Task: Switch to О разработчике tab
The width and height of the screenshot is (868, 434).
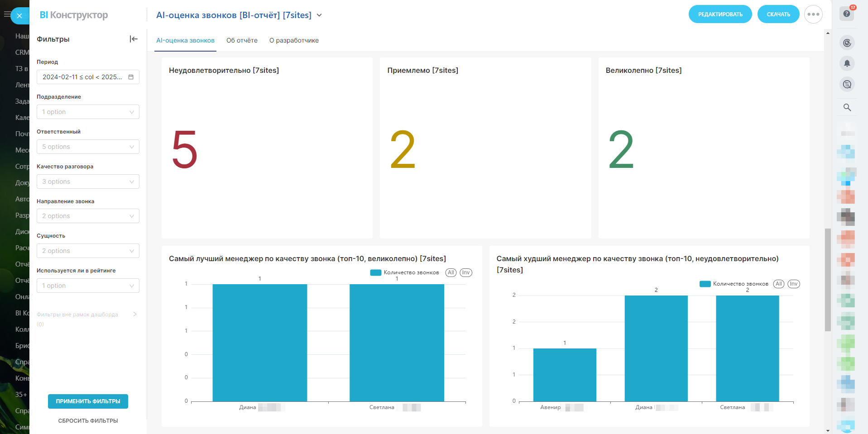Action: point(294,40)
